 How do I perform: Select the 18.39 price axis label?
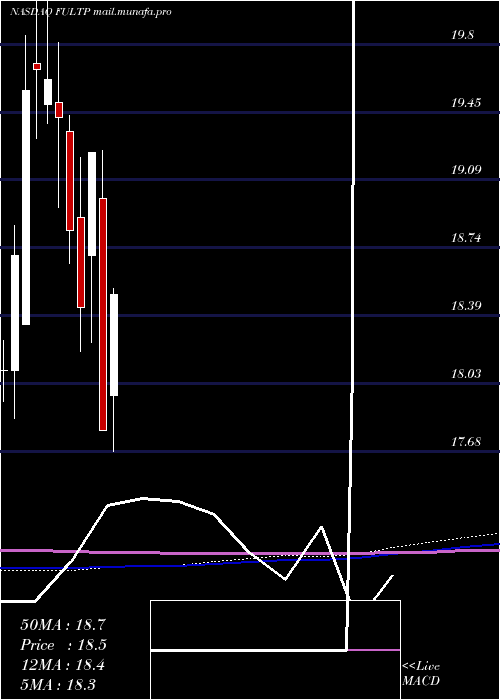[466, 306]
